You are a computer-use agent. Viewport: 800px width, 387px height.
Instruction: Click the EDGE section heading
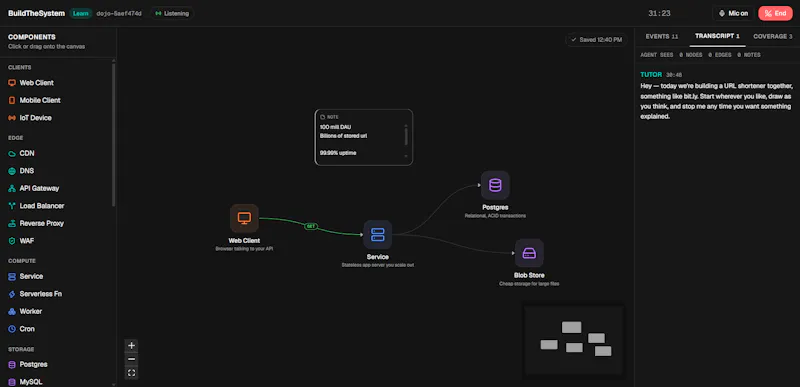15,138
